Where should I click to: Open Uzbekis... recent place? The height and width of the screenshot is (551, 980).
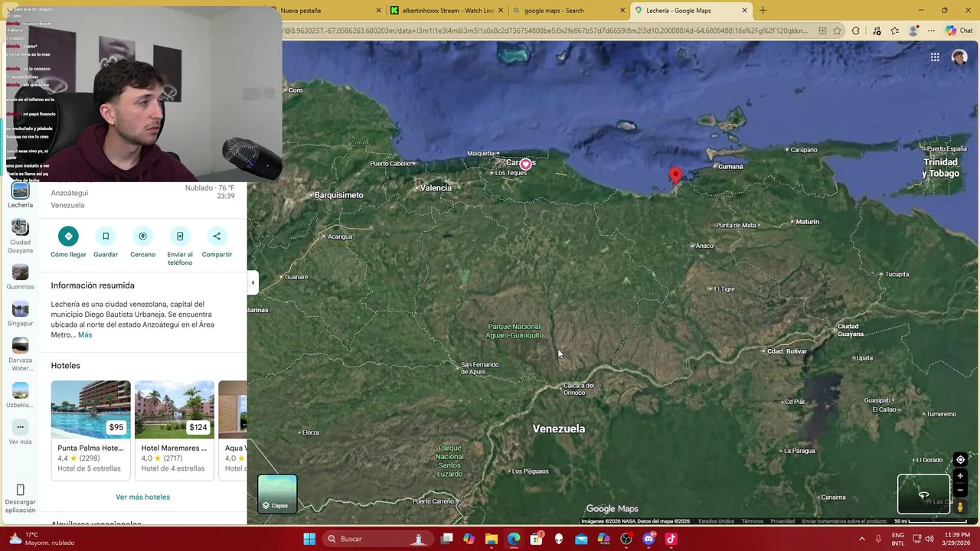tap(20, 396)
